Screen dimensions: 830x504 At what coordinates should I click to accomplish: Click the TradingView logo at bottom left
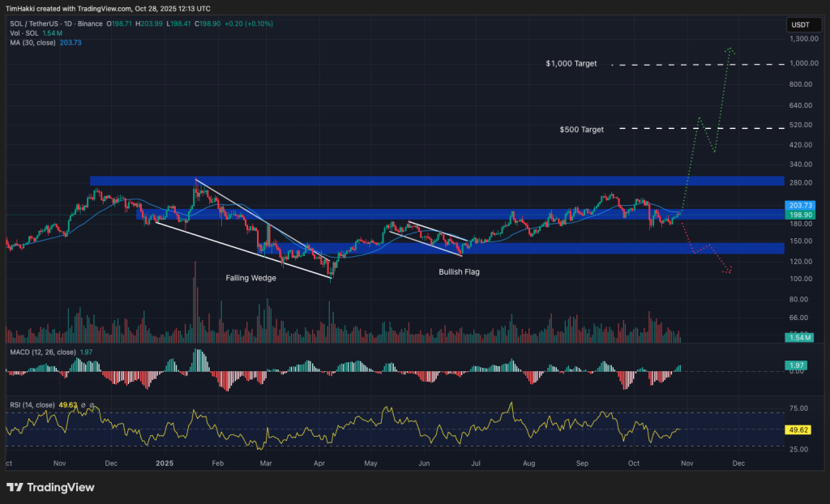[x=50, y=488]
